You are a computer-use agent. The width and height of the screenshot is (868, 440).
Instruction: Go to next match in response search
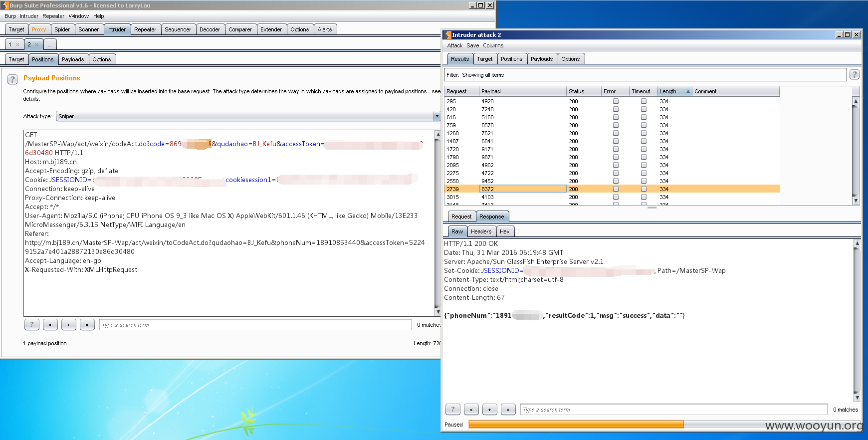pos(508,410)
